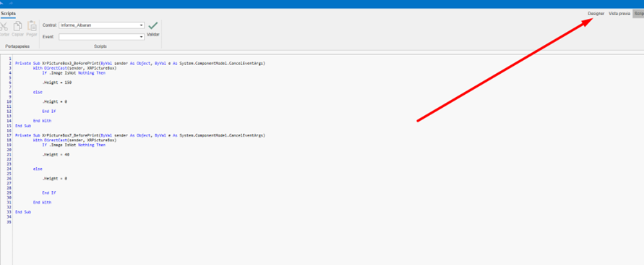
Task: Click 'End With' on line 31
Action: pos(43,203)
